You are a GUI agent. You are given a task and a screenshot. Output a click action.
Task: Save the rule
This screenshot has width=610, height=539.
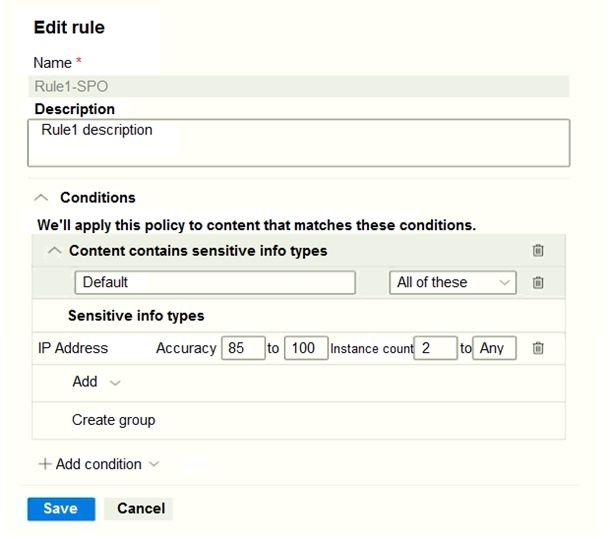point(61,509)
